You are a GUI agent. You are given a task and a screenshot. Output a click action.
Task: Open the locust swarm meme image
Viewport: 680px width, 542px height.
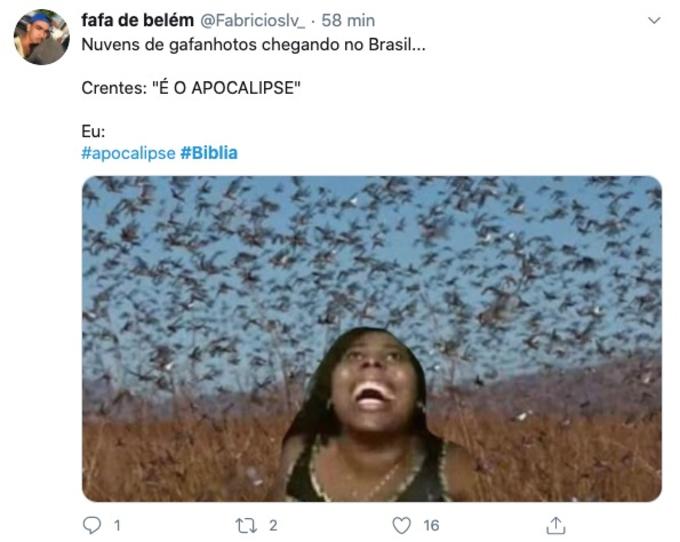tap(372, 339)
